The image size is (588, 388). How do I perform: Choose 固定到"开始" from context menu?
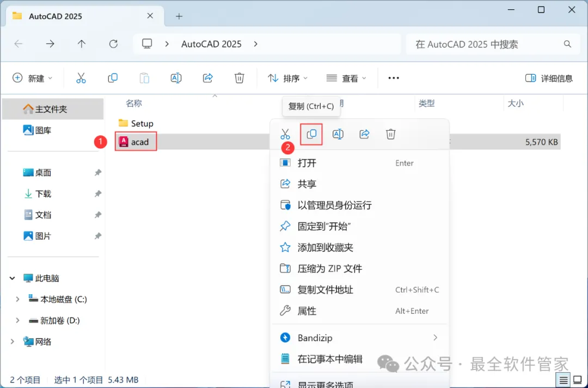tap(360, 226)
